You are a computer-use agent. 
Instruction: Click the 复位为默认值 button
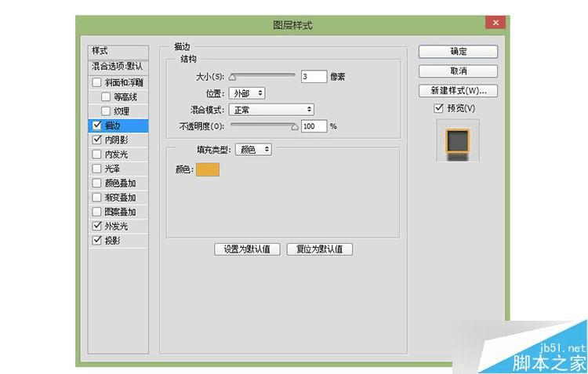click(x=320, y=249)
